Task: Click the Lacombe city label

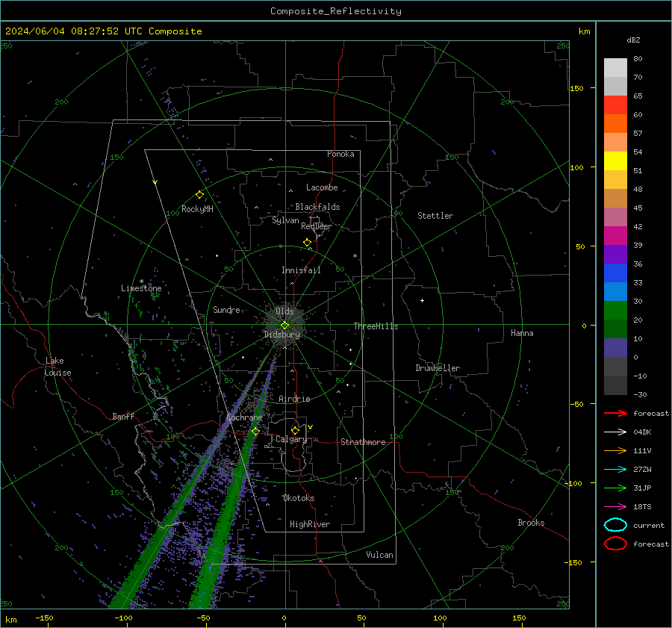Action: 322,187
